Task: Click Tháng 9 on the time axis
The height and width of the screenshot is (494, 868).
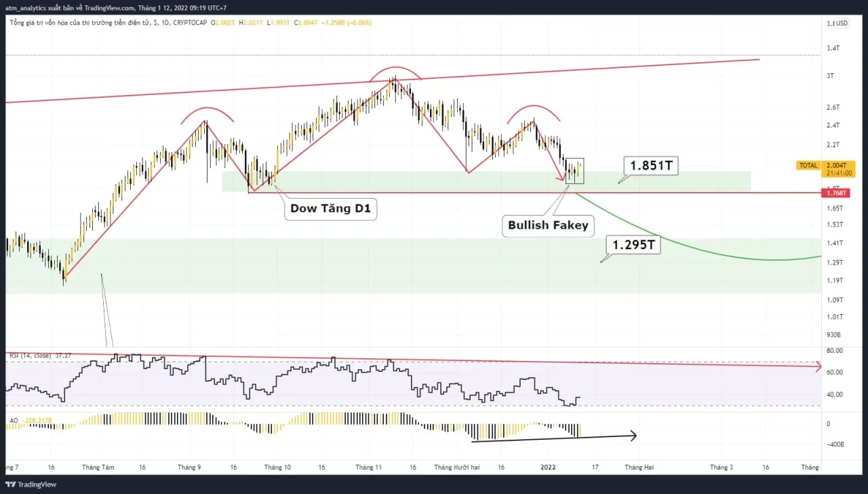Action: [x=189, y=467]
